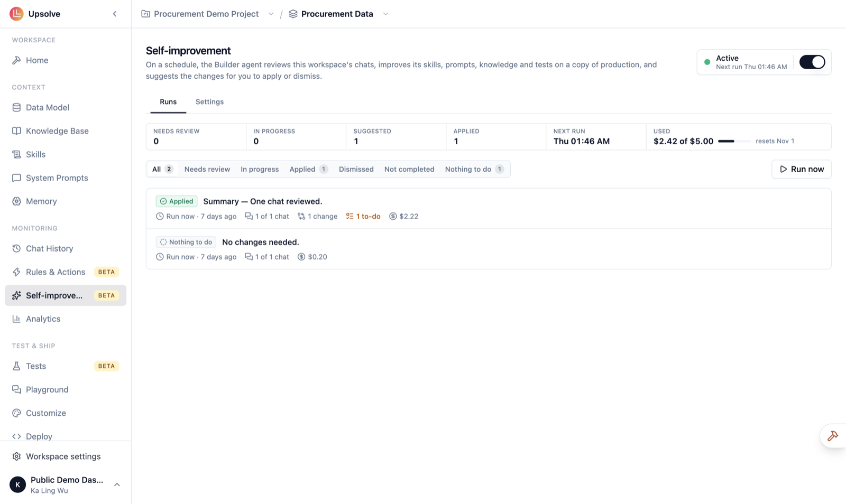Expand the Procurement Data workspace dropdown
Viewport: 846px width, 504px height.
pos(385,14)
